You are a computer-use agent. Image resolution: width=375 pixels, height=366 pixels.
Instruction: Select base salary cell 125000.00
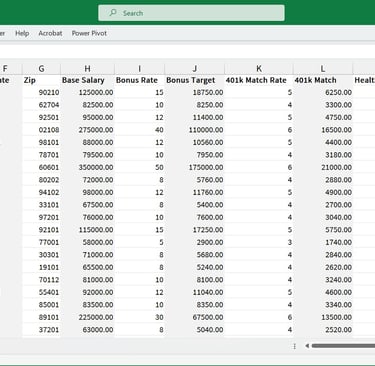point(87,92)
